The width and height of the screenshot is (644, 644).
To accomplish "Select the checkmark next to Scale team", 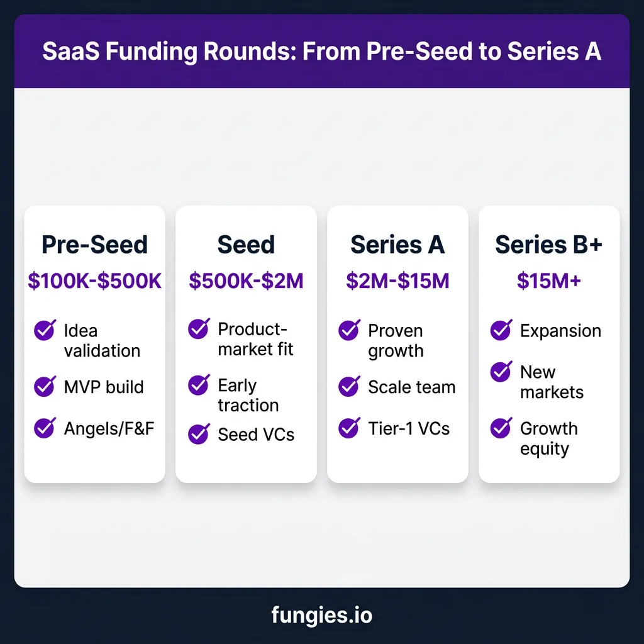I will 349,386.
